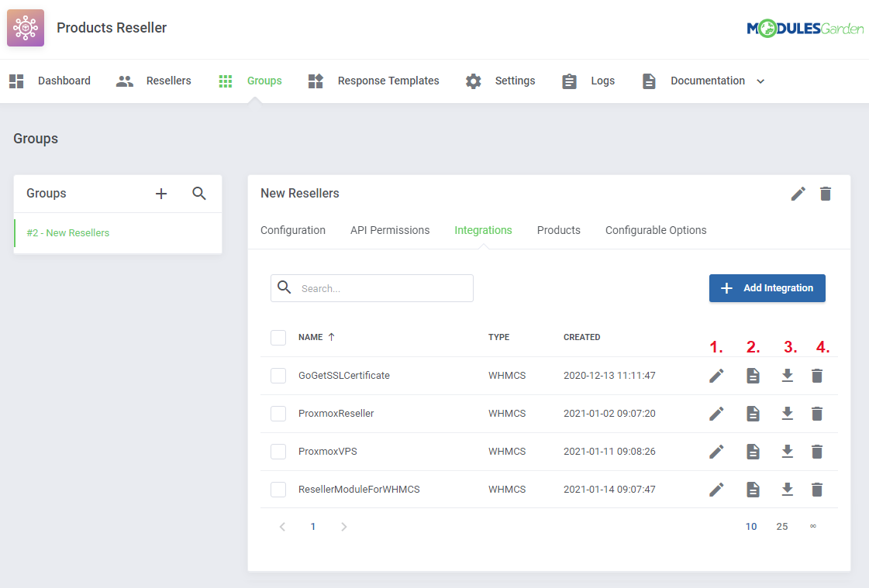
Task: Click the ProxmoxVPS name cell
Action: (328, 452)
